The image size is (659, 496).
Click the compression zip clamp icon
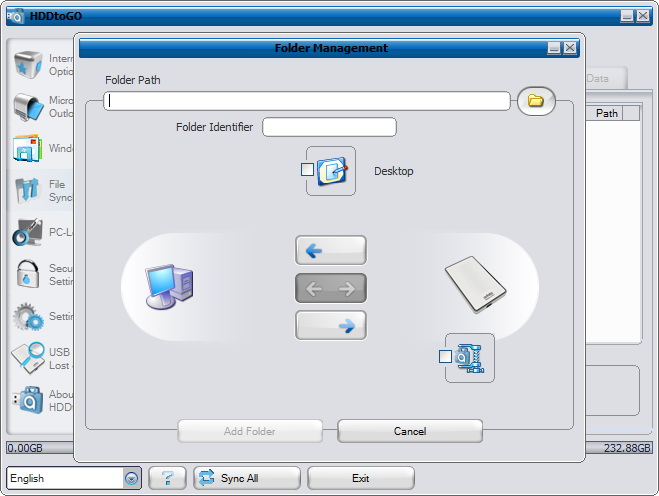[469, 358]
